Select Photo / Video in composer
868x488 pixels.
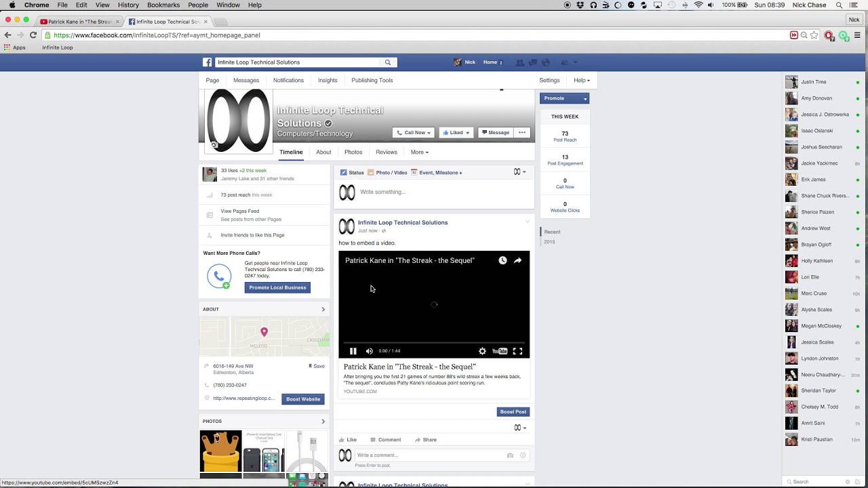click(387, 173)
